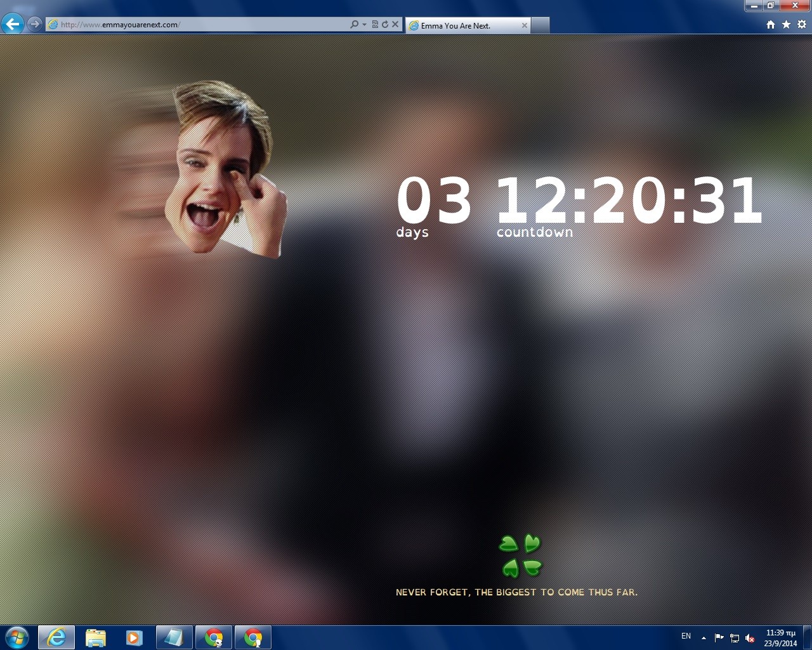Open the Tools gear menu

802,25
